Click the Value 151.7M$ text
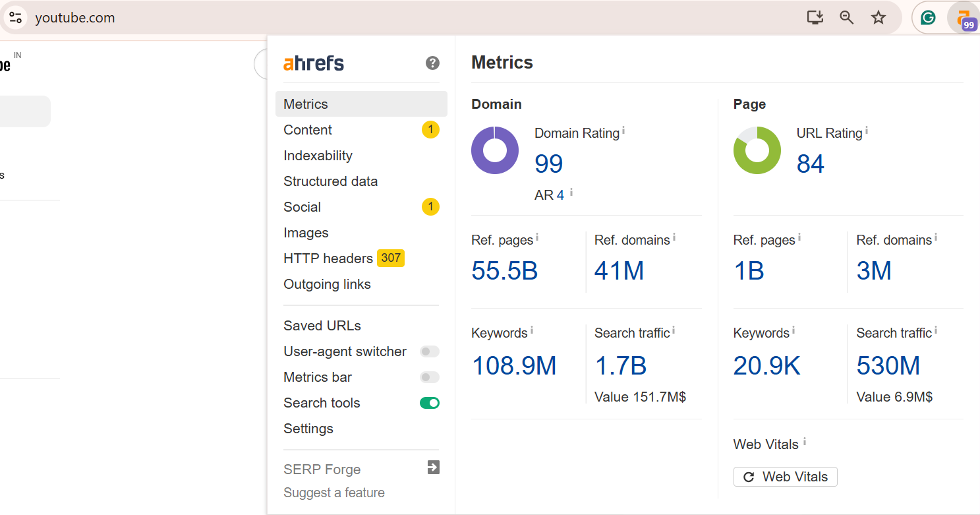This screenshot has width=980, height=515. click(641, 397)
